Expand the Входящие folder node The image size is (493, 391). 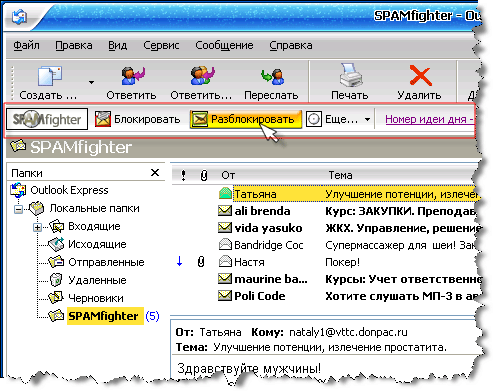pos(37,228)
